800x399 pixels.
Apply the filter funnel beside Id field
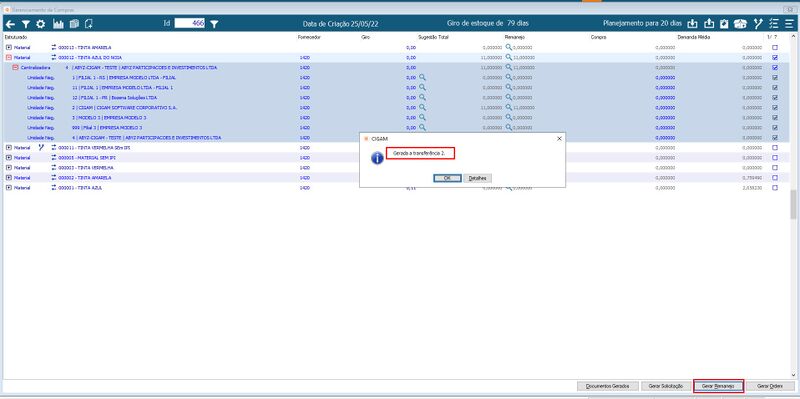tap(214, 24)
